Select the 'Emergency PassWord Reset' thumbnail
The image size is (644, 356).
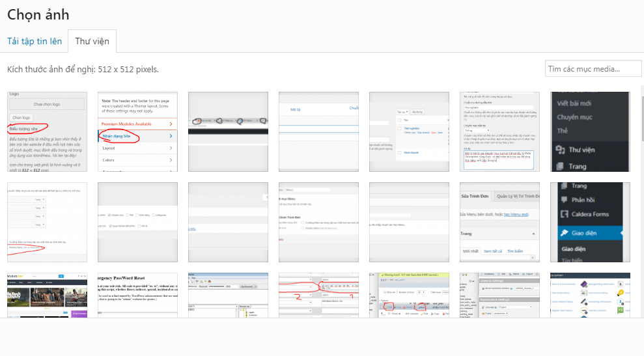pyautogui.click(x=137, y=295)
